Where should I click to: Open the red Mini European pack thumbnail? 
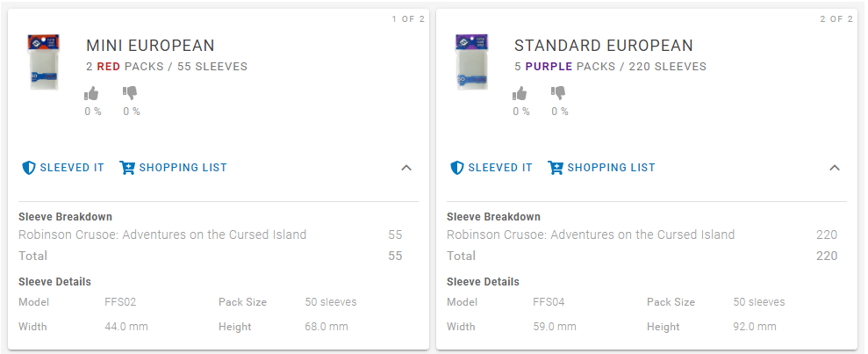coord(44,62)
